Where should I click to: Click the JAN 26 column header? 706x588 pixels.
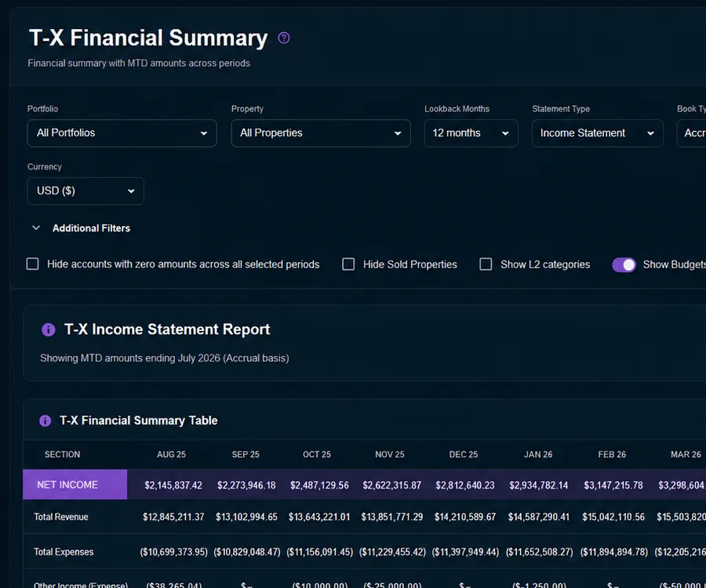point(538,455)
